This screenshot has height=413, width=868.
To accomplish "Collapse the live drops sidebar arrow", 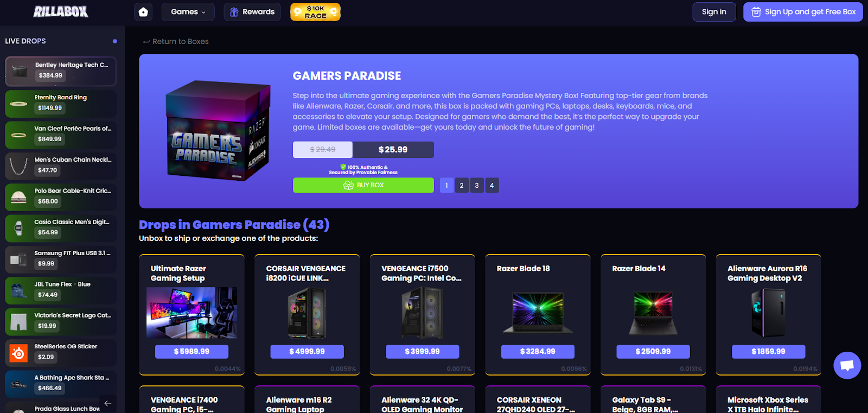I will point(108,403).
